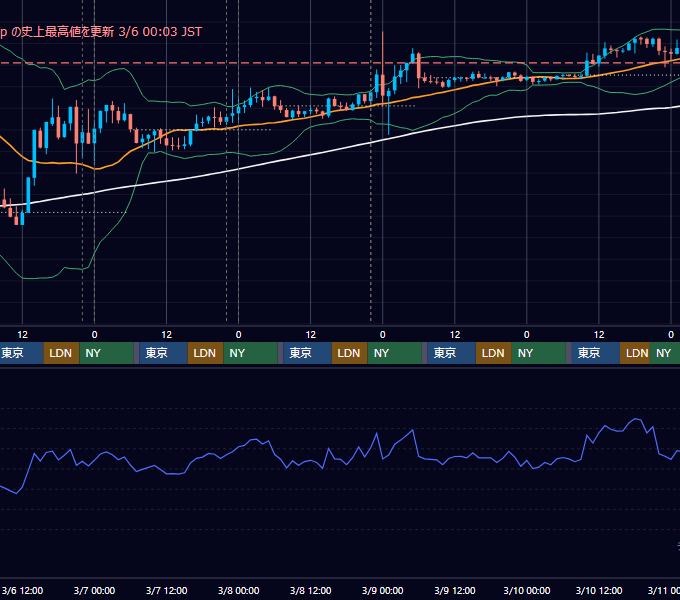This screenshot has height=600, width=680.
Task: Click the LDN session block for 3/7
Action: coord(205,353)
